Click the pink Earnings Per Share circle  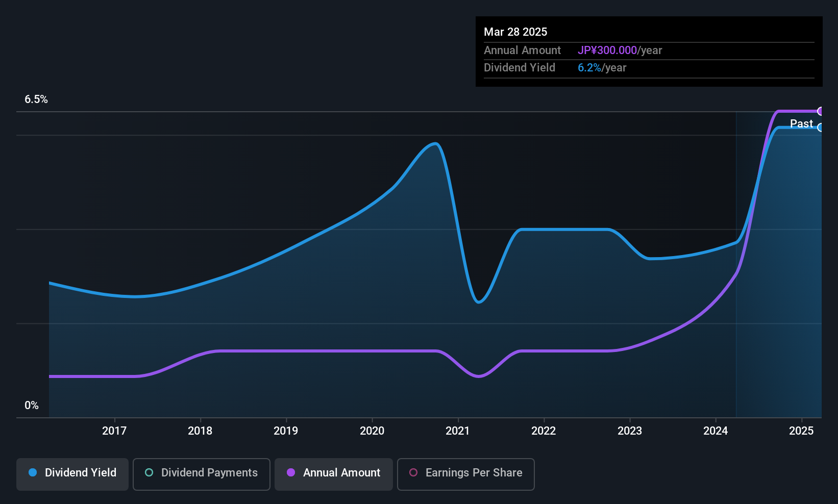413,473
